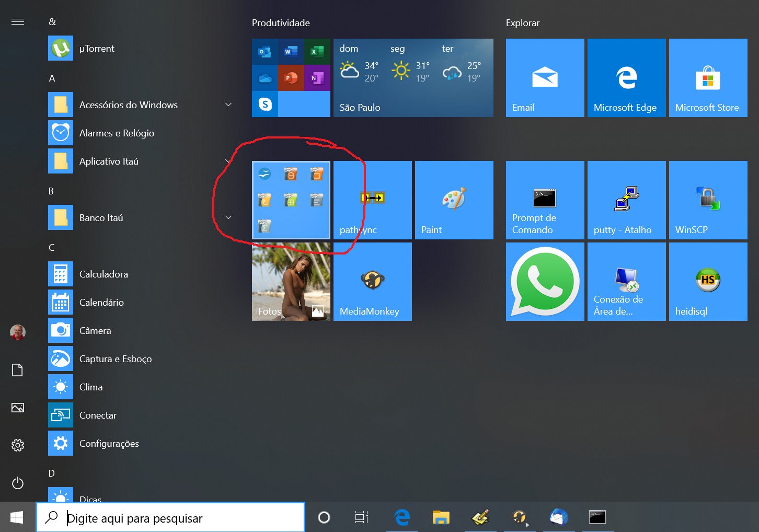Launch the WinSCP tile
Screen dimensions: 759x532
point(708,200)
